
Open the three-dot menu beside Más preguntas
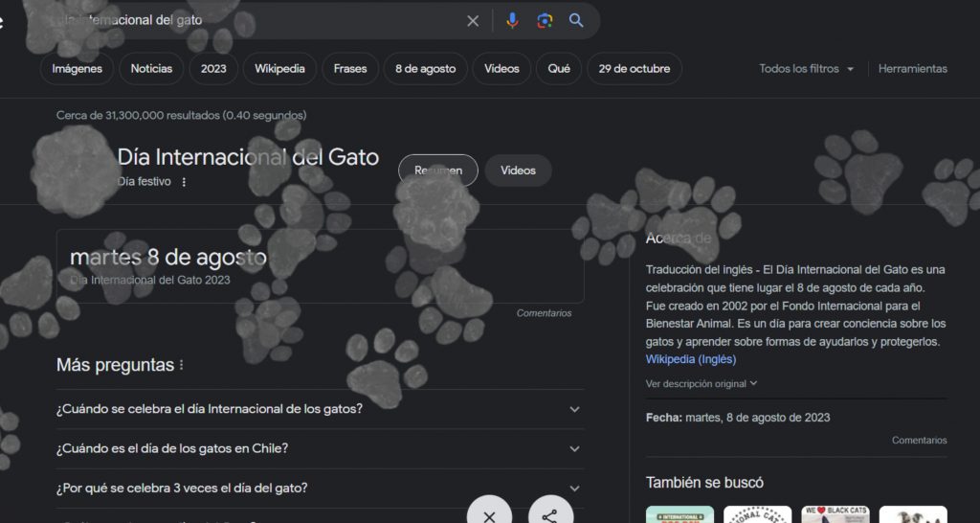(x=181, y=365)
